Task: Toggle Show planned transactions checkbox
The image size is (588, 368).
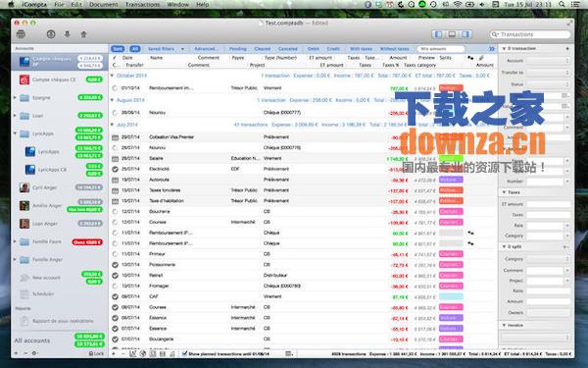Action: point(184,353)
